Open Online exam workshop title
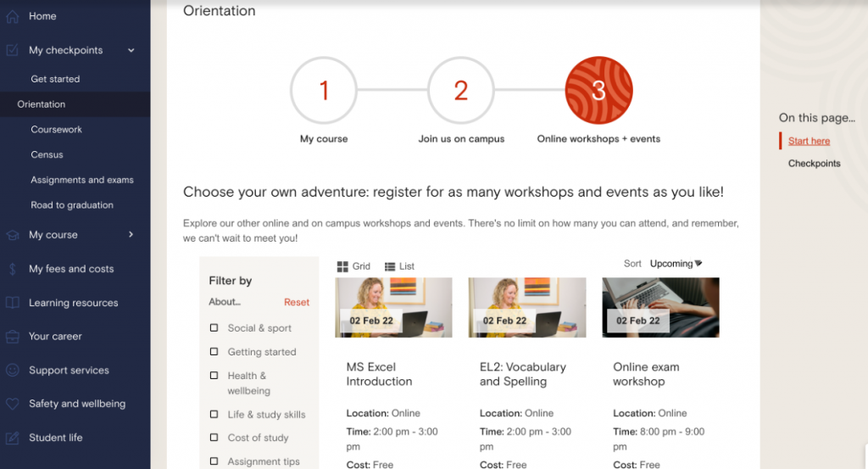 coord(646,374)
